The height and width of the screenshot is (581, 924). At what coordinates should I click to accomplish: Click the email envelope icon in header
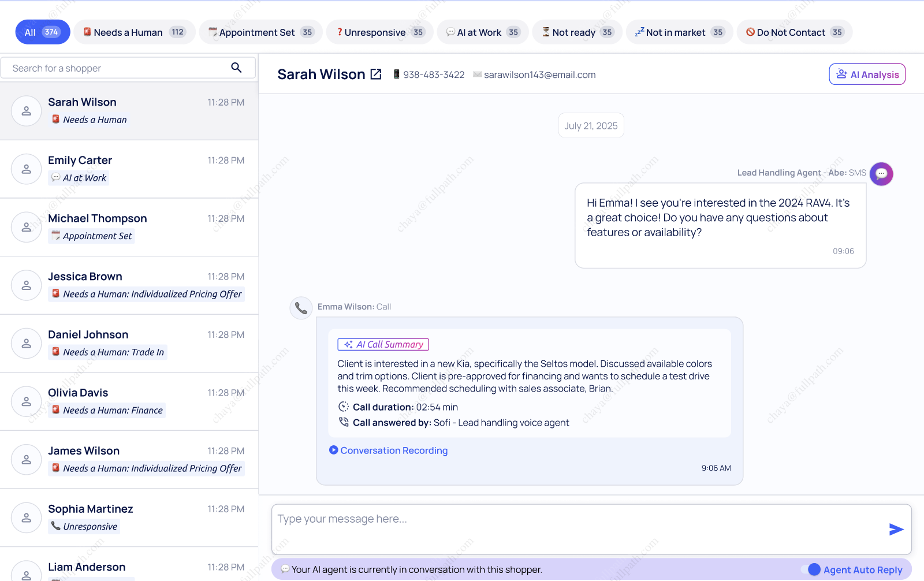pos(477,75)
